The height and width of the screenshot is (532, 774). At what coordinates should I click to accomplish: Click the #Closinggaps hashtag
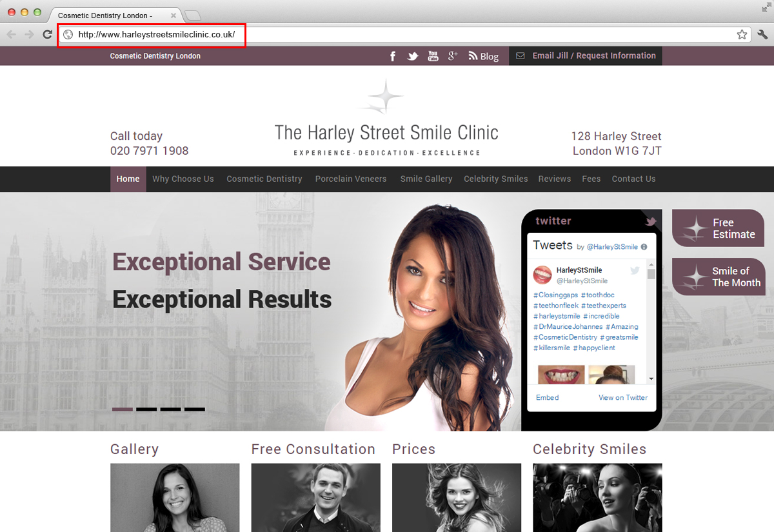[x=556, y=295]
